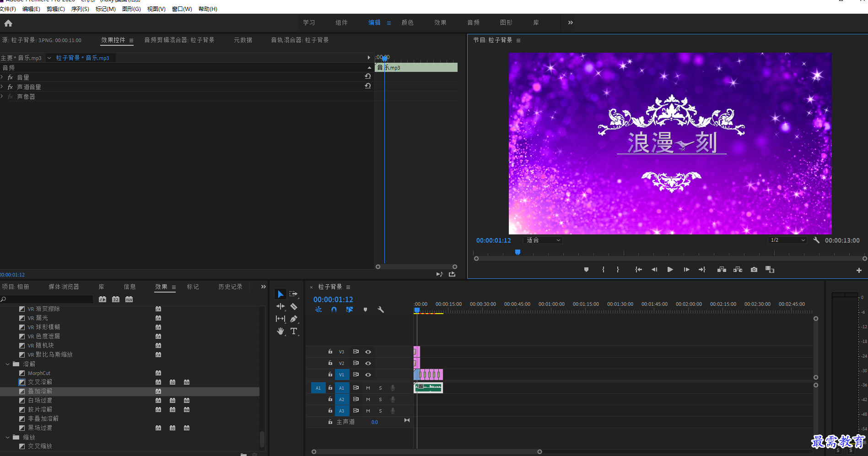Switch to the 音频 workspace
The height and width of the screenshot is (456, 868).
pyautogui.click(x=473, y=22)
